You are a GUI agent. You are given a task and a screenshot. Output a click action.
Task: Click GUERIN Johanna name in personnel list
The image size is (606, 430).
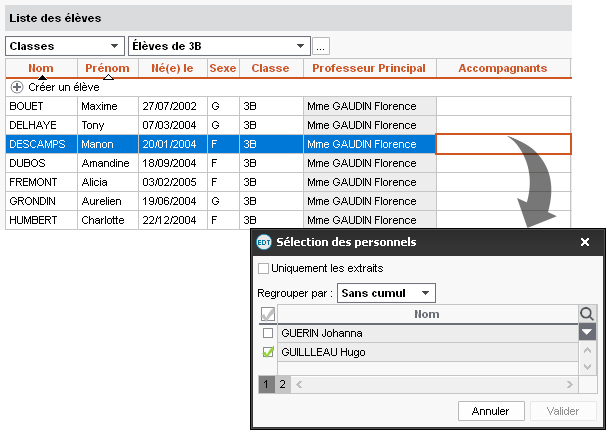point(322,333)
